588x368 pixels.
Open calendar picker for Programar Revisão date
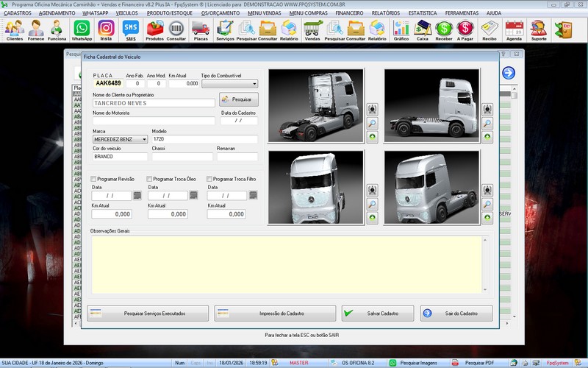137,196
